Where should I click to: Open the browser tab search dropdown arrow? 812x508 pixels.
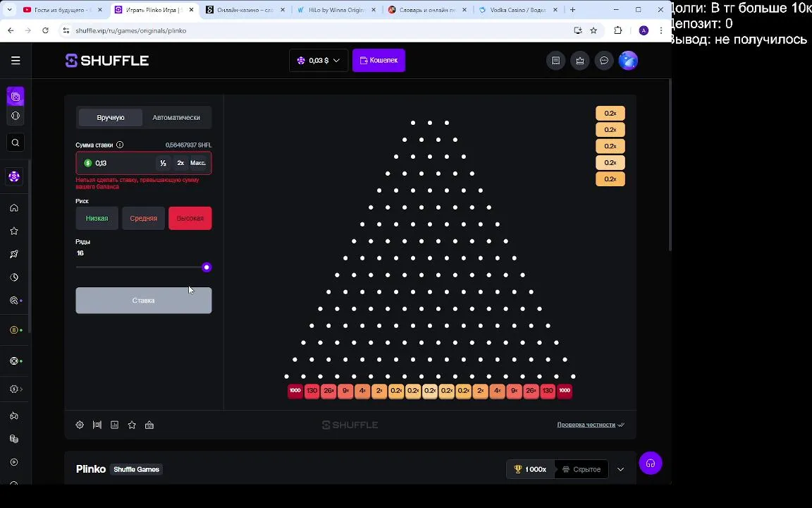pyautogui.click(x=9, y=10)
